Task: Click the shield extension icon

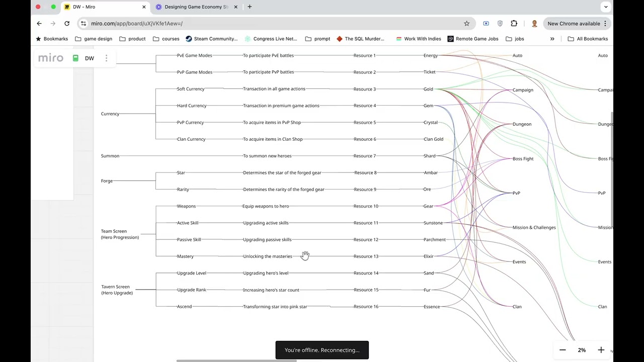Action: (500, 24)
